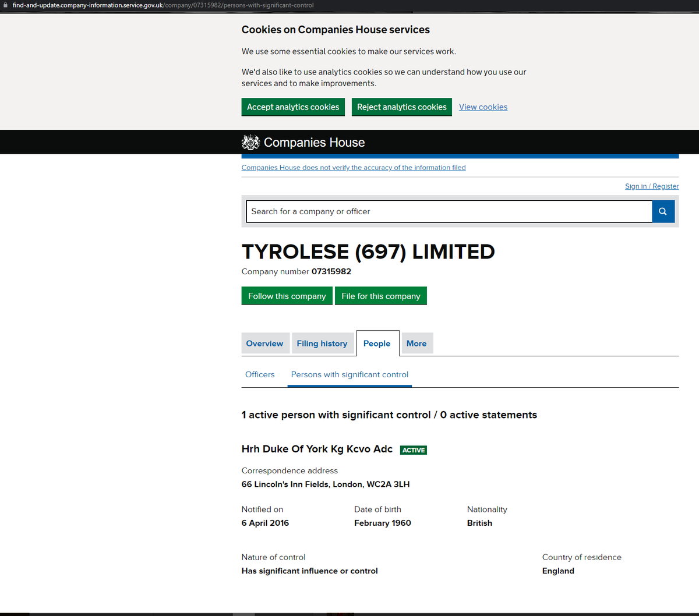699x616 pixels.
Task: Open the Companies House home link
Action: pyautogui.click(x=314, y=142)
